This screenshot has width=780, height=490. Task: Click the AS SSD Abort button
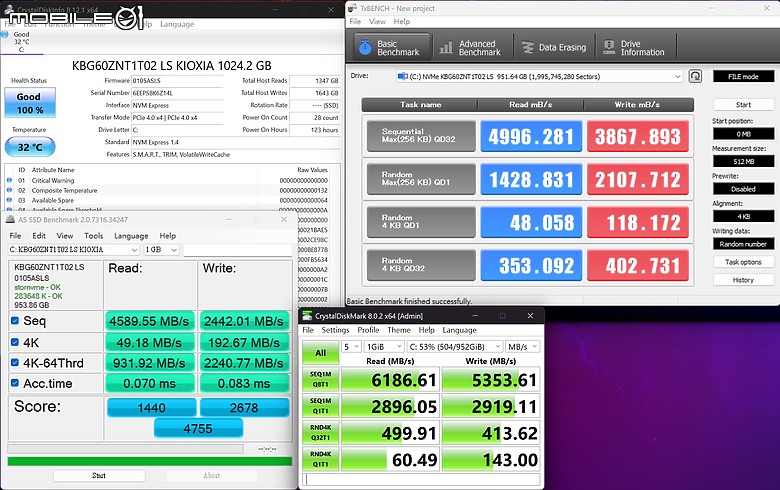coord(211,476)
